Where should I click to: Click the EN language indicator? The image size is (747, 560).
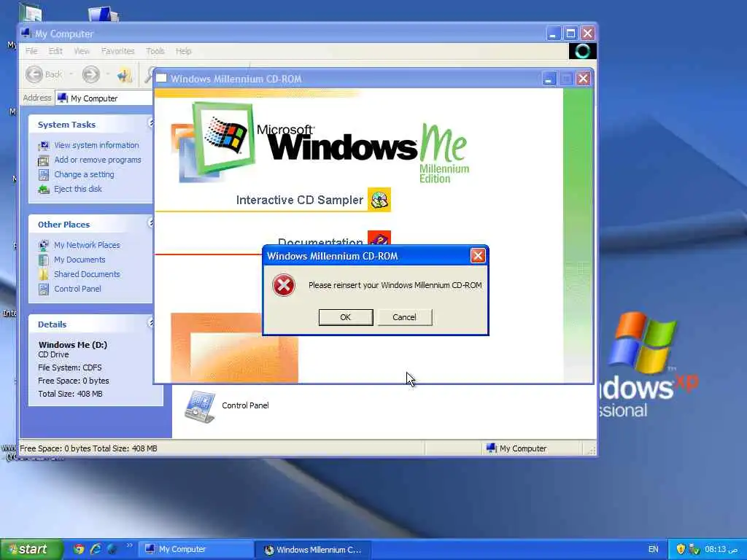[x=653, y=549]
